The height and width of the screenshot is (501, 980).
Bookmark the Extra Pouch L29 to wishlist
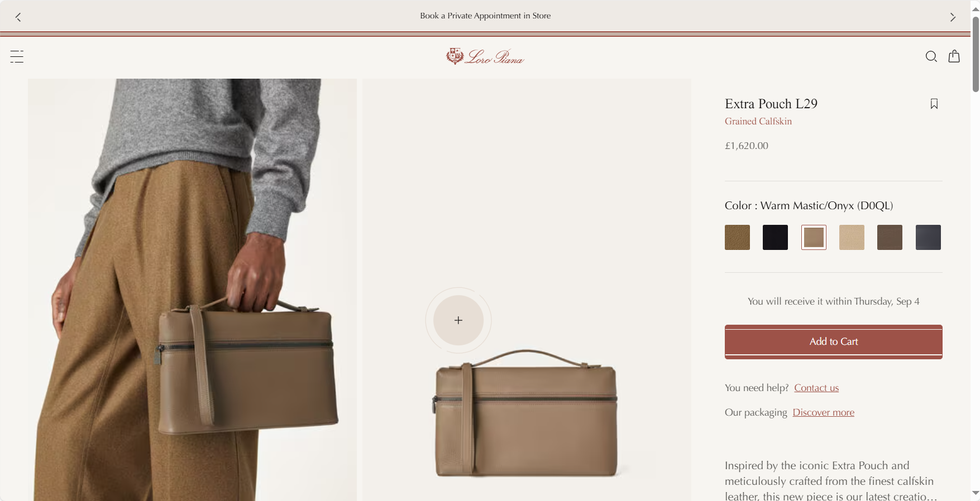[934, 104]
